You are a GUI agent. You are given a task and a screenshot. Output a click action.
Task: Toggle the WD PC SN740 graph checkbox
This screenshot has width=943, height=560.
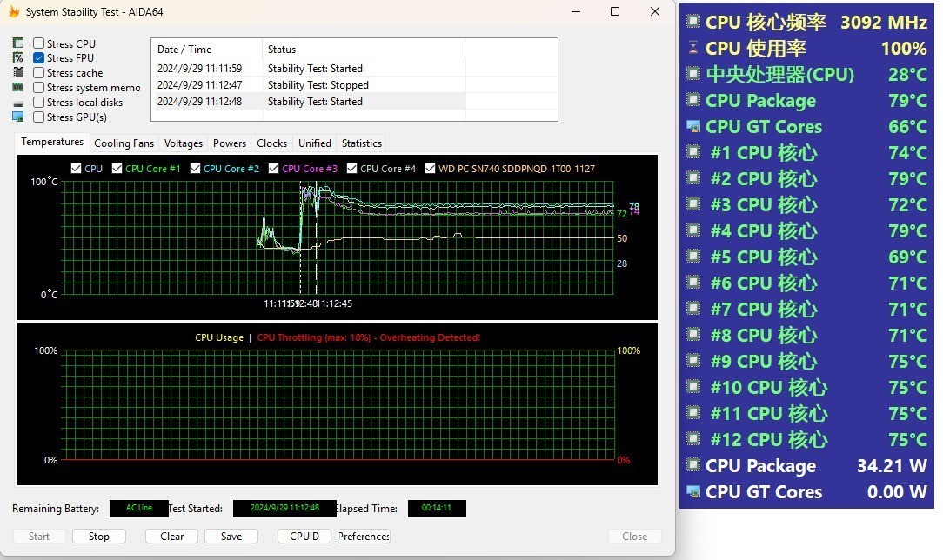pos(430,168)
